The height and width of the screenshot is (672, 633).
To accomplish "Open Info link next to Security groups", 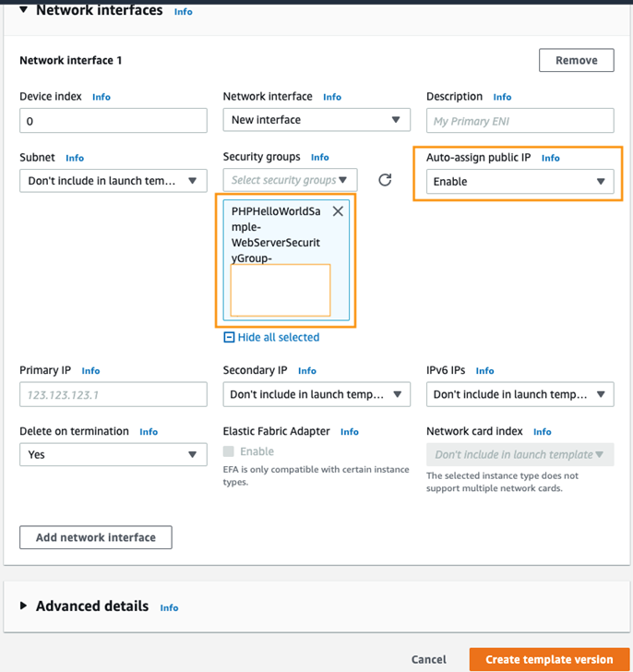I will 320,158.
